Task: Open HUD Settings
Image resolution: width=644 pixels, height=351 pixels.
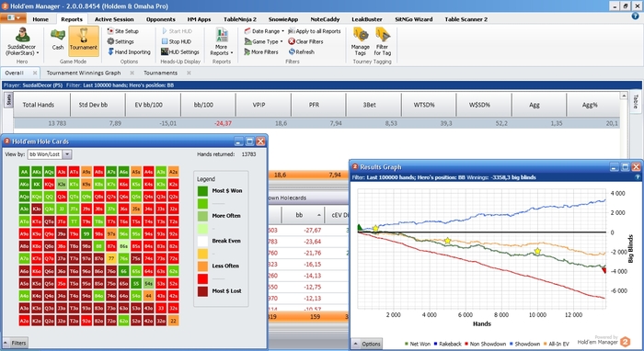Action: pos(180,52)
